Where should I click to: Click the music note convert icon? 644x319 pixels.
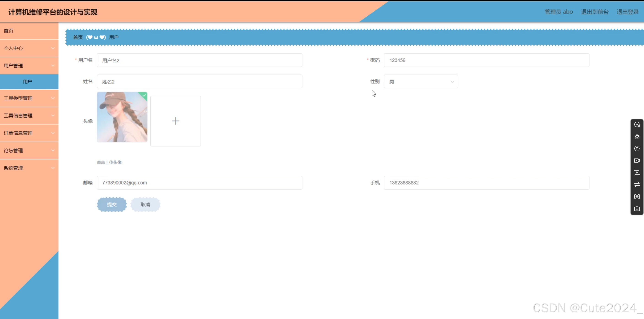coord(637,148)
